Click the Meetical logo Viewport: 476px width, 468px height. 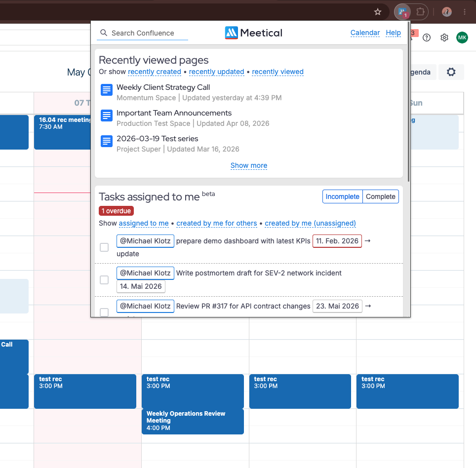253,33
